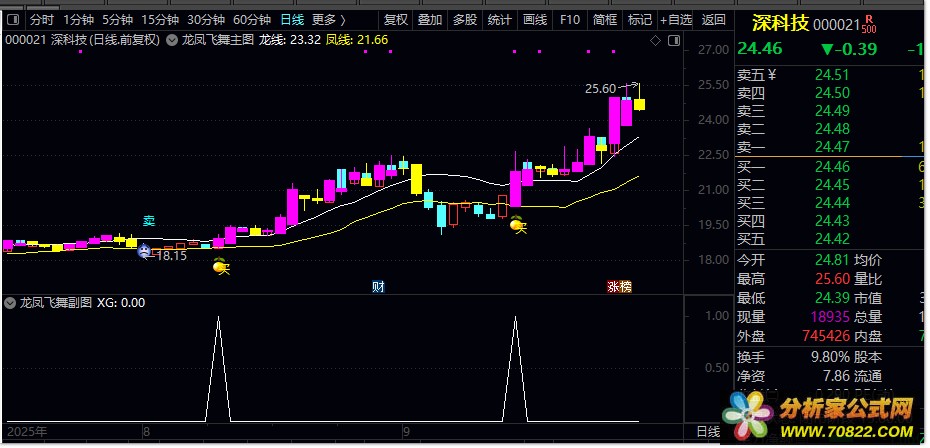
Task: Click 卖四 price 24.50
Action: coord(832,93)
